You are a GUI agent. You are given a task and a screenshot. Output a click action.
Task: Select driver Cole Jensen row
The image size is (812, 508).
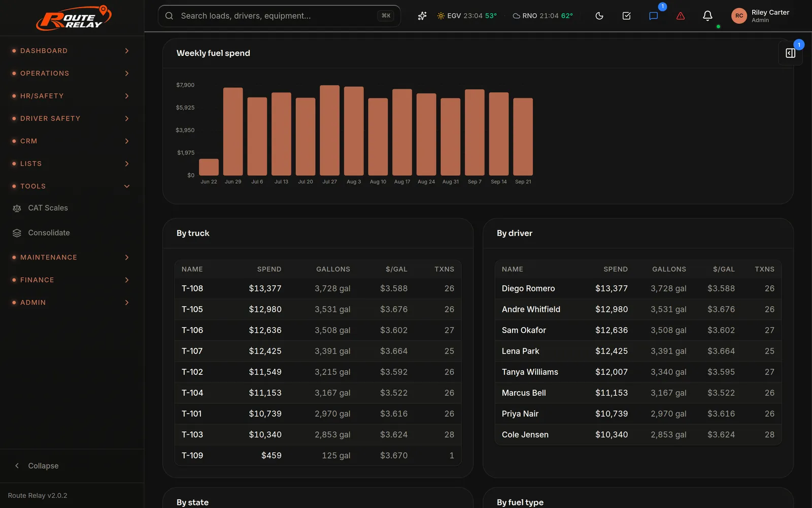coord(638,435)
